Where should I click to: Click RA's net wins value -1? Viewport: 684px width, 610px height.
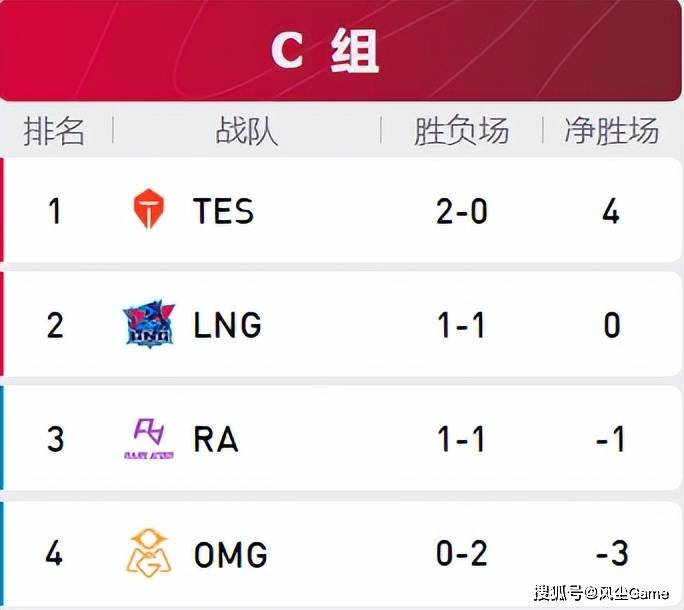tap(610, 439)
